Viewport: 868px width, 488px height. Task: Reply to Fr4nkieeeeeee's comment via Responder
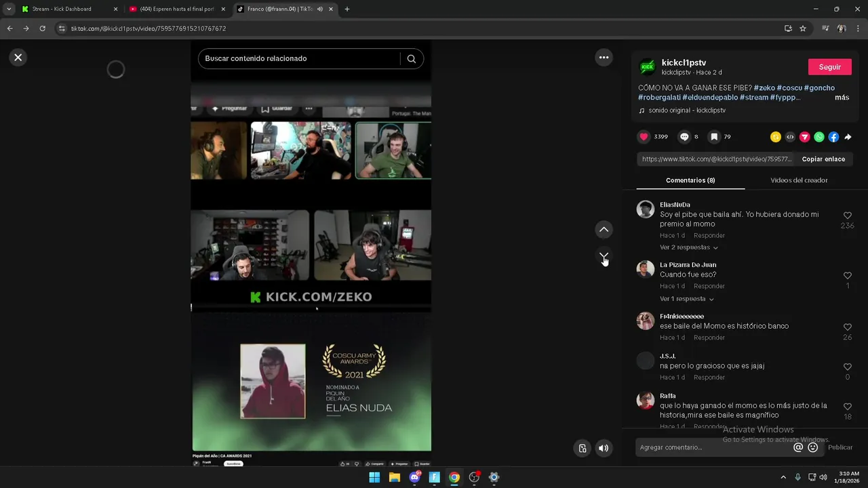pyautogui.click(x=709, y=338)
